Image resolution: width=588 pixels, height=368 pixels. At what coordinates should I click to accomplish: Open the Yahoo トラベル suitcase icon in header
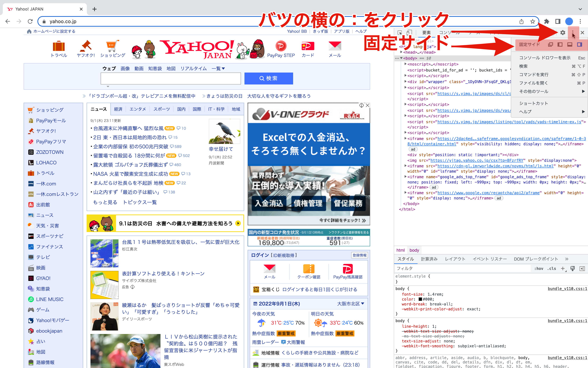pyautogui.click(x=59, y=46)
